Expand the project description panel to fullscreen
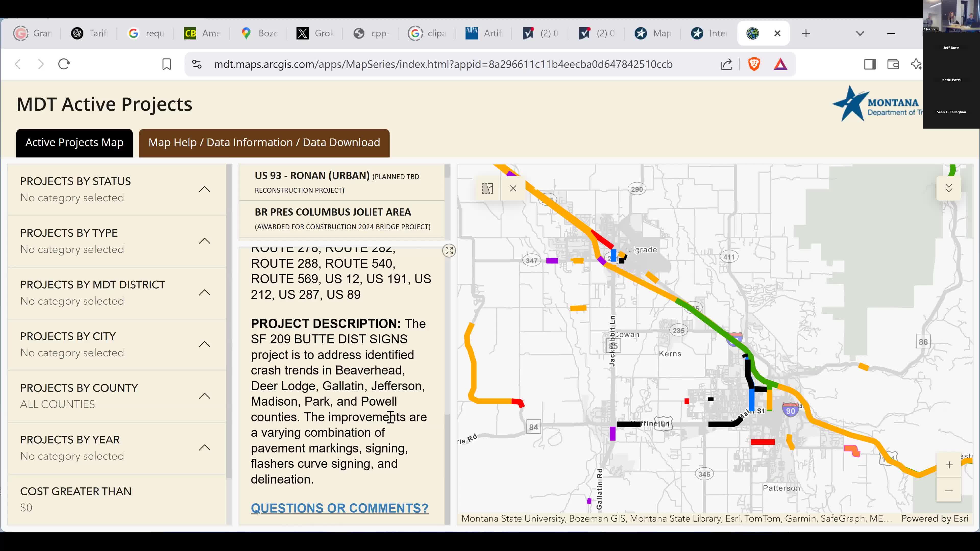 tap(449, 250)
